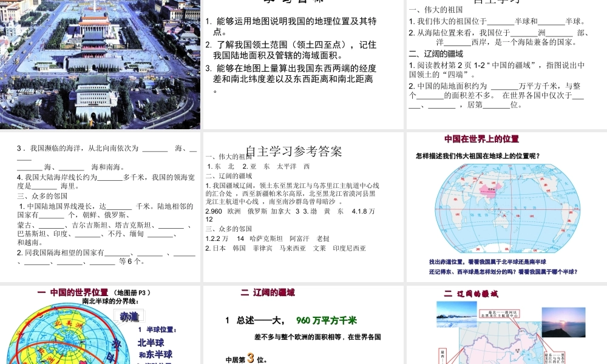Click the blue text 北半球
This screenshot has height=364, width=607.
pos(151,343)
